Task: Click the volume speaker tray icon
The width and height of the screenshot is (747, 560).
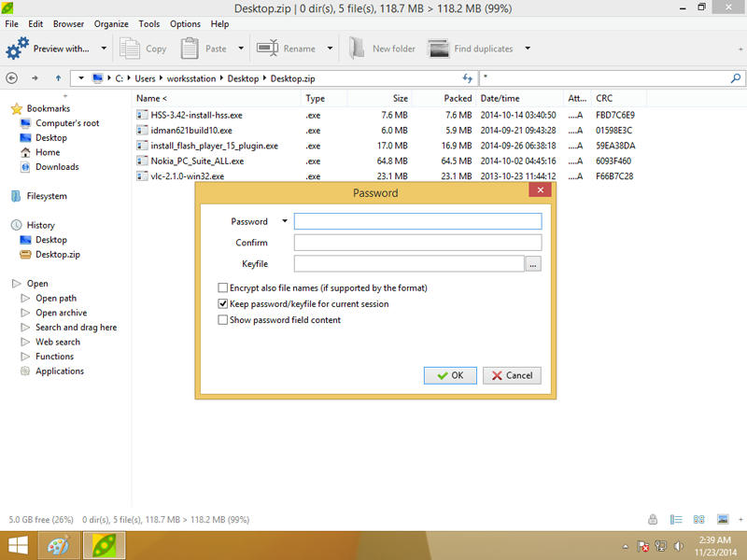Action: pos(679,546)
